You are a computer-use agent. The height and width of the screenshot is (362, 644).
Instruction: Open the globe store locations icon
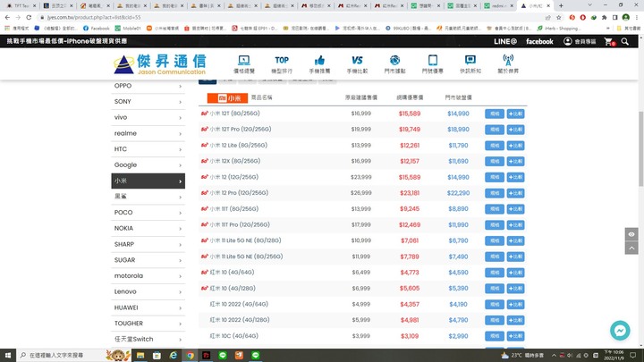tap(394, 64)
